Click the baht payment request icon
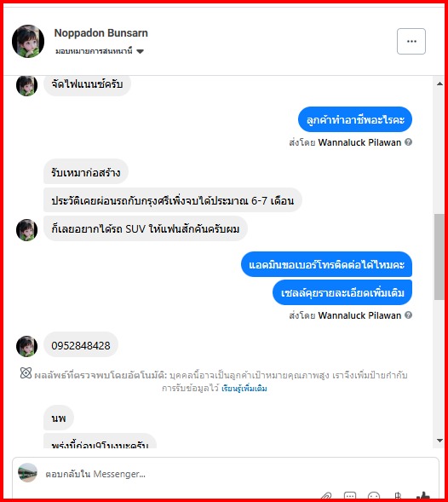Viewport: 448px width, 502px height. 398,495
